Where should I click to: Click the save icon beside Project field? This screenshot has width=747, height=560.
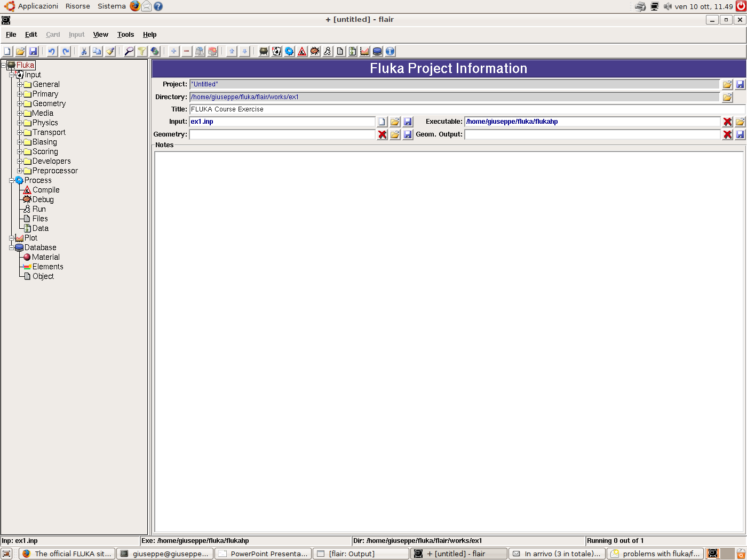coord(740,84)
